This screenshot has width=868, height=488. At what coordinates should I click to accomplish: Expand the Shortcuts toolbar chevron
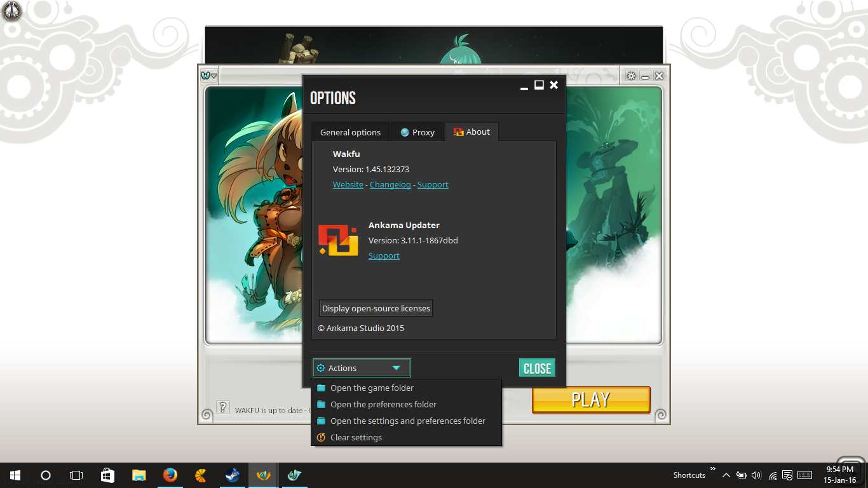(712, 469)
